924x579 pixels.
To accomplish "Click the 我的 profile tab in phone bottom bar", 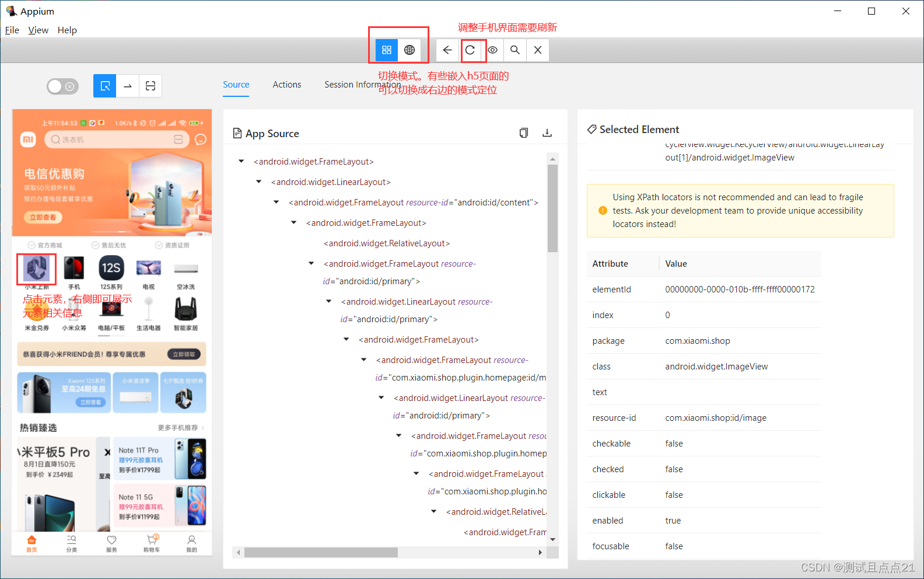I will coord(191,543).
